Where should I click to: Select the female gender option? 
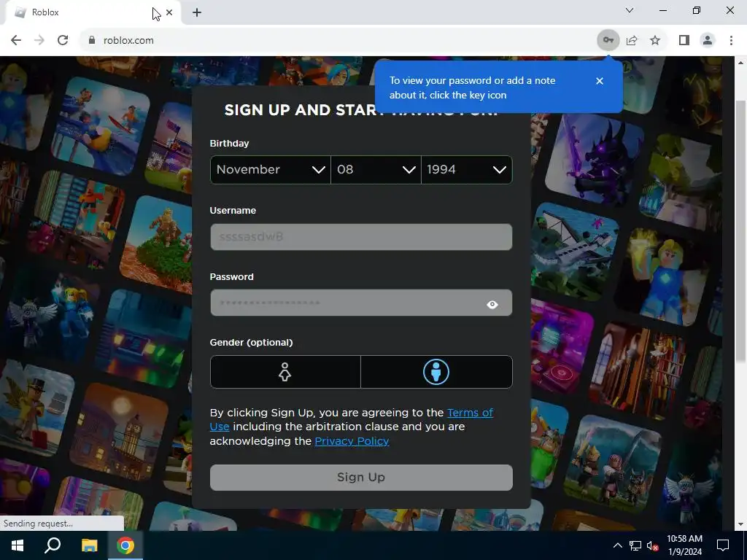click(x=285, y=372)
